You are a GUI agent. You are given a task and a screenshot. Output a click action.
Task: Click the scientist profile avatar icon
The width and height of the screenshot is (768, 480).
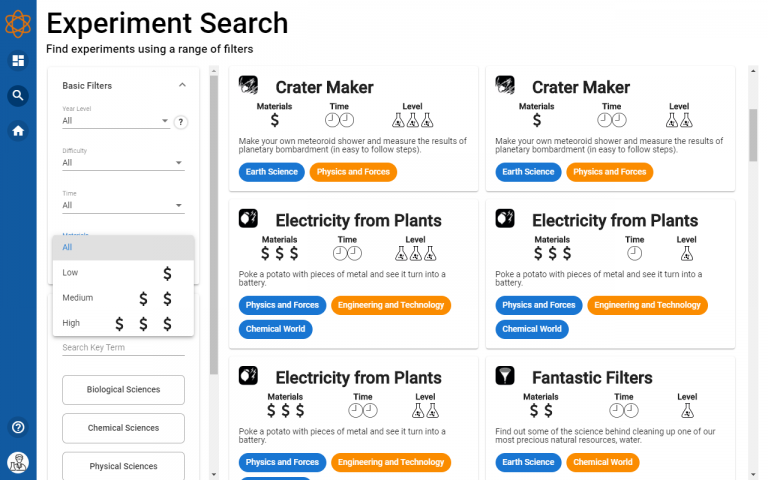(18, 462)
